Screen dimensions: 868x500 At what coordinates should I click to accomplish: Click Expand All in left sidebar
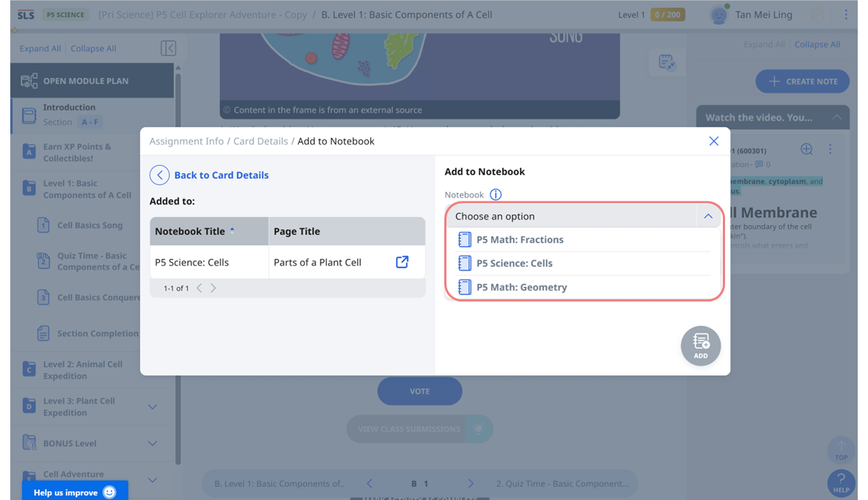point(40,48)
